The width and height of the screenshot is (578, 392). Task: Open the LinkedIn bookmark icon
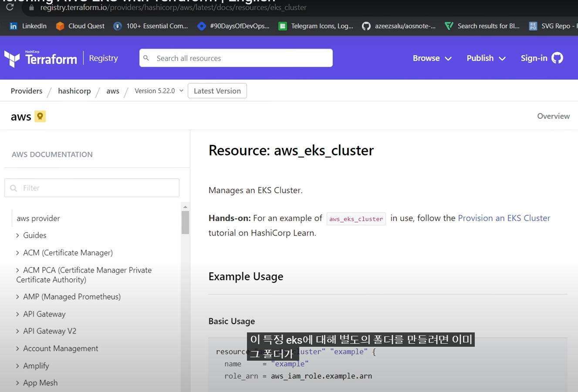pyautogui.click(x=14, y=26)
